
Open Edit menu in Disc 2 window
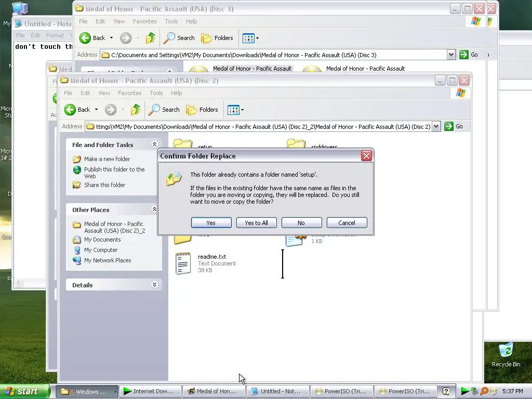(x=85, y=93)
